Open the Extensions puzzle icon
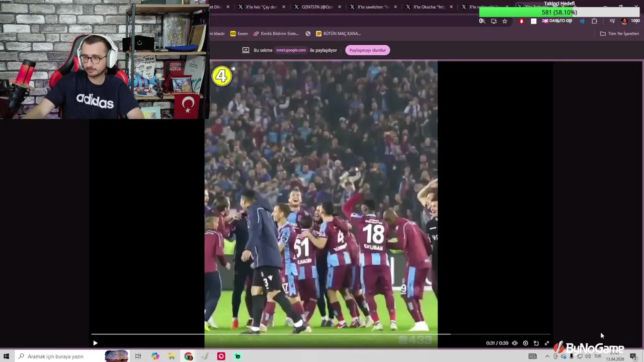The image size is (644, 362). click(594, 21)
